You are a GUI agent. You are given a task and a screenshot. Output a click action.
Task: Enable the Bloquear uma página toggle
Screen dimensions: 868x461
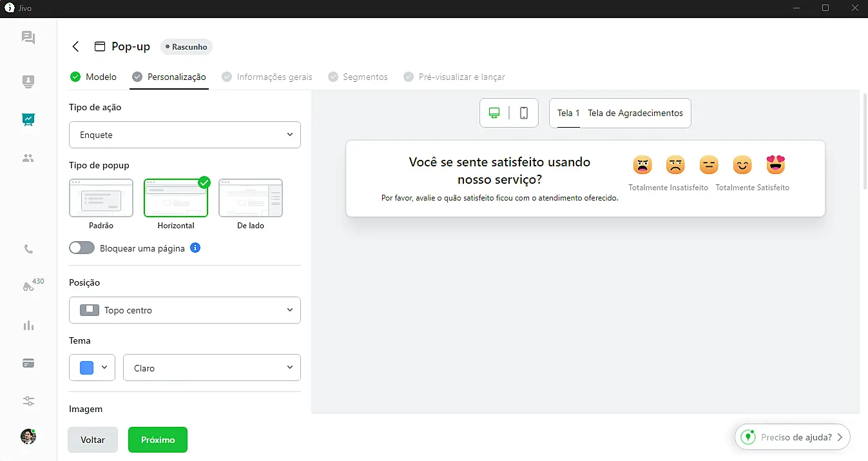pyautogui.click(x=81, y=248)
